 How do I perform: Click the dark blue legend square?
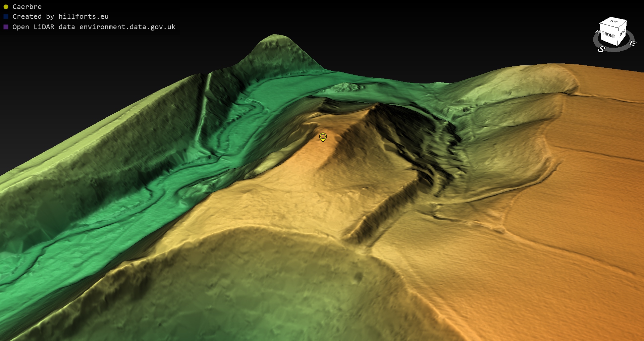point(6,16)
